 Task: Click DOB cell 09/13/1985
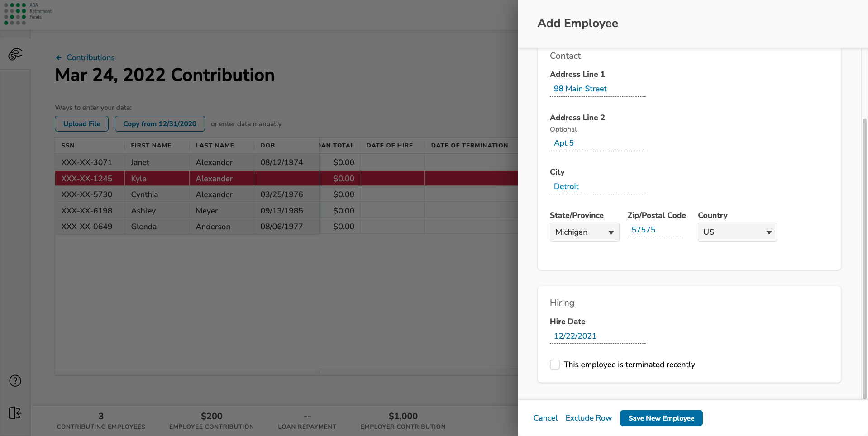tap(286, 211)
